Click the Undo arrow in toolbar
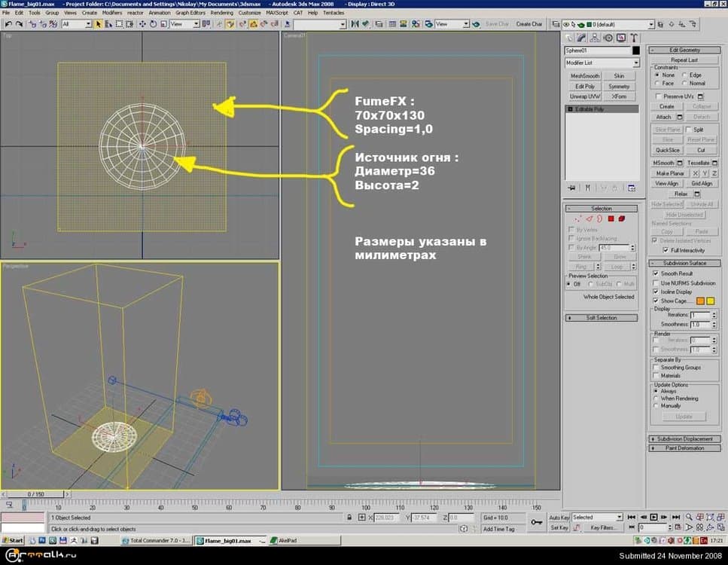728x565 pixels. tap(8, 24)
